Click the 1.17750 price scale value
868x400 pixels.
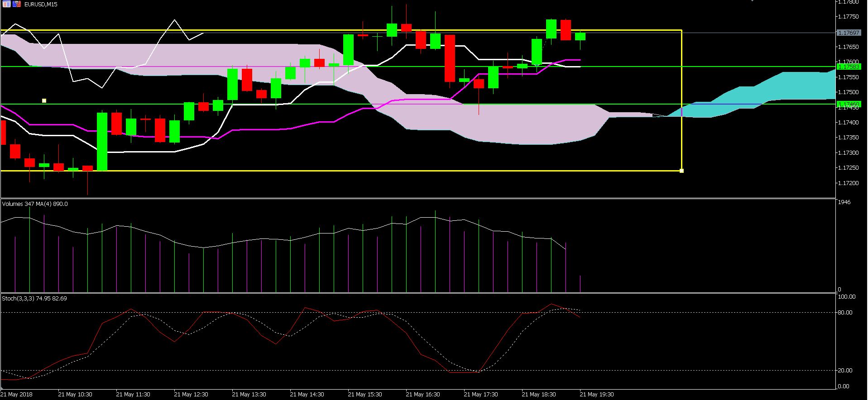848,17
